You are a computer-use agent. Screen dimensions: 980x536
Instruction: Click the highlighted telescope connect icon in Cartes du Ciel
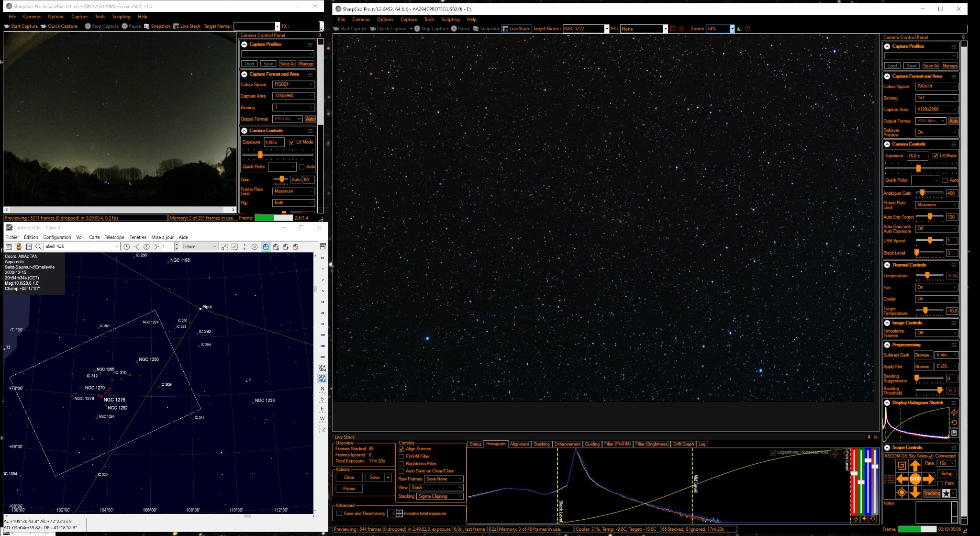(266, 246)
